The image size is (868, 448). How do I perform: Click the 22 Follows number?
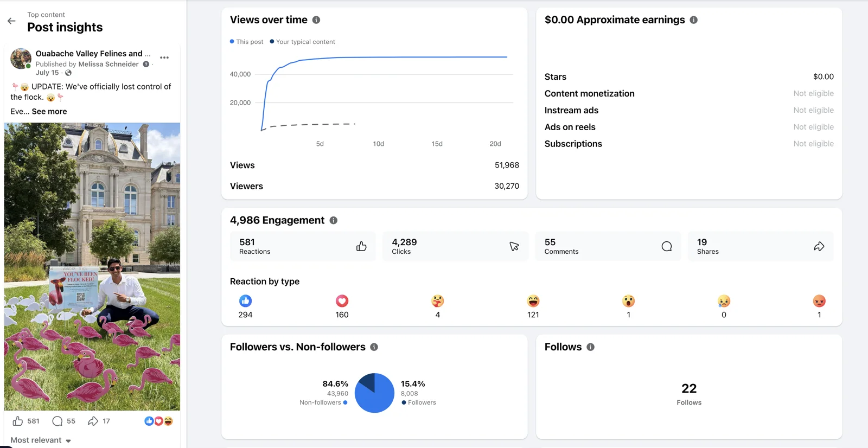[689, 388]
